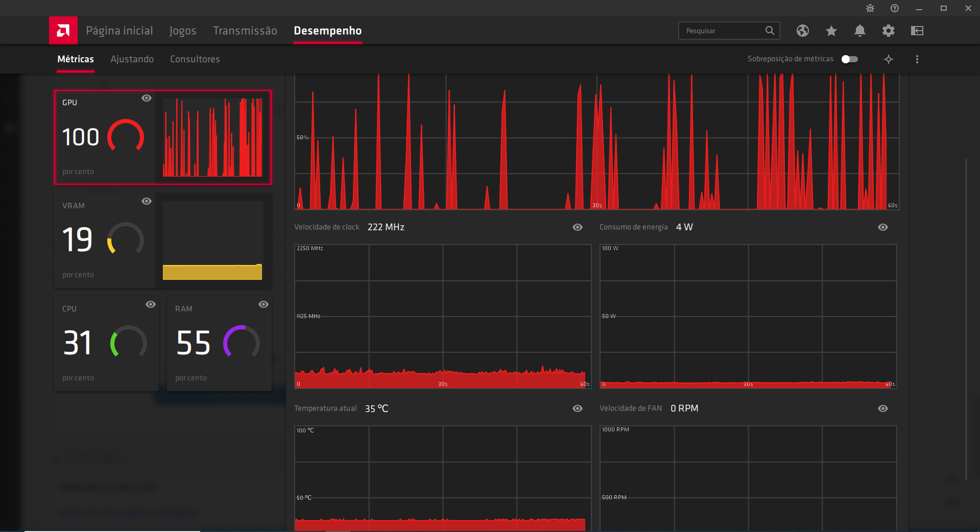This screenshot has height=532, width=980.
Task: Open the three-dot more options menu
Action: (x=917, y=59)
